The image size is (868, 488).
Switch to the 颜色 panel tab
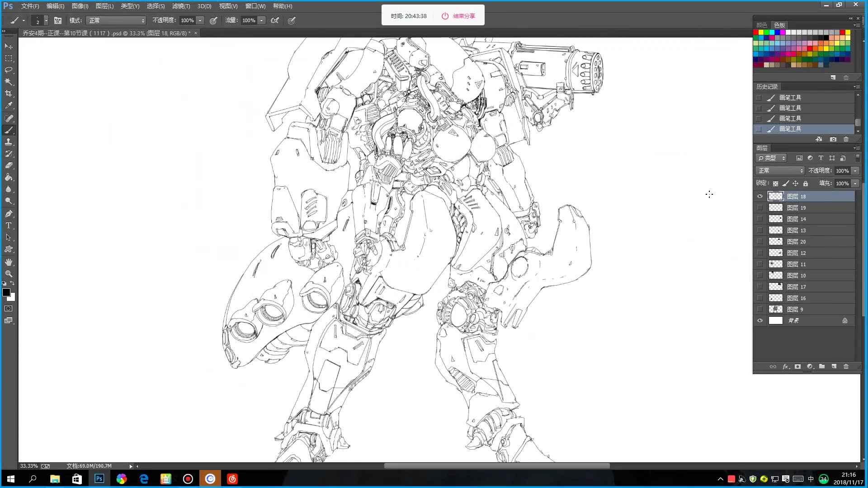[x=762, y=25]
